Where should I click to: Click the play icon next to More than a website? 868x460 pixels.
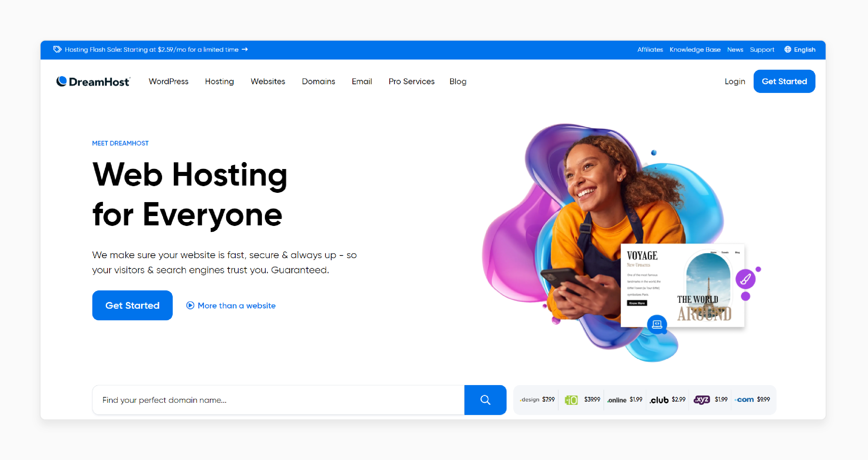[190, 305]
